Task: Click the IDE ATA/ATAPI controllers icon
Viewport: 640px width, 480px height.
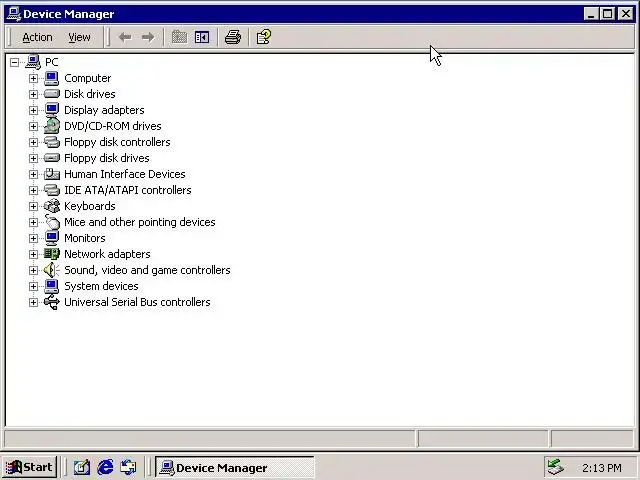Action: pos(52,190)
